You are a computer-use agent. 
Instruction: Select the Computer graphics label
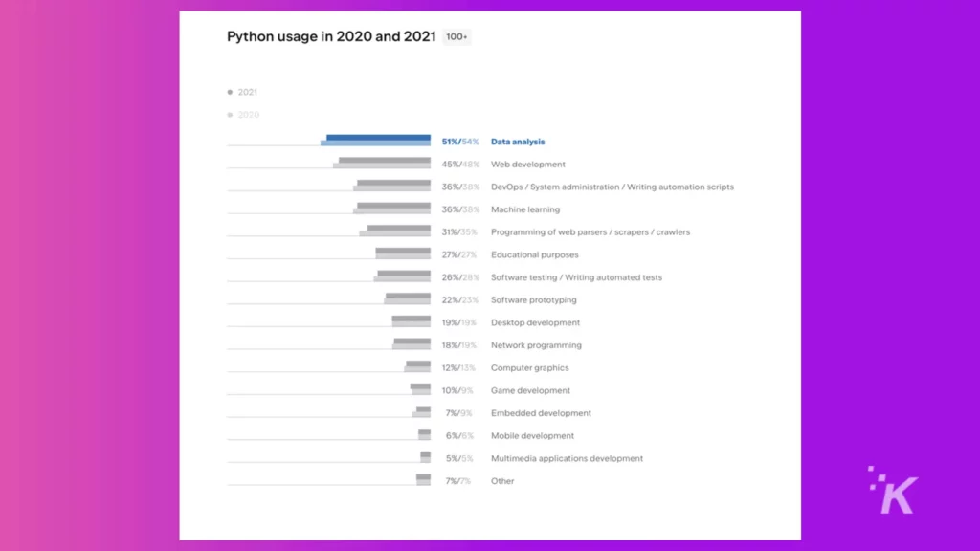pos(530,368)
